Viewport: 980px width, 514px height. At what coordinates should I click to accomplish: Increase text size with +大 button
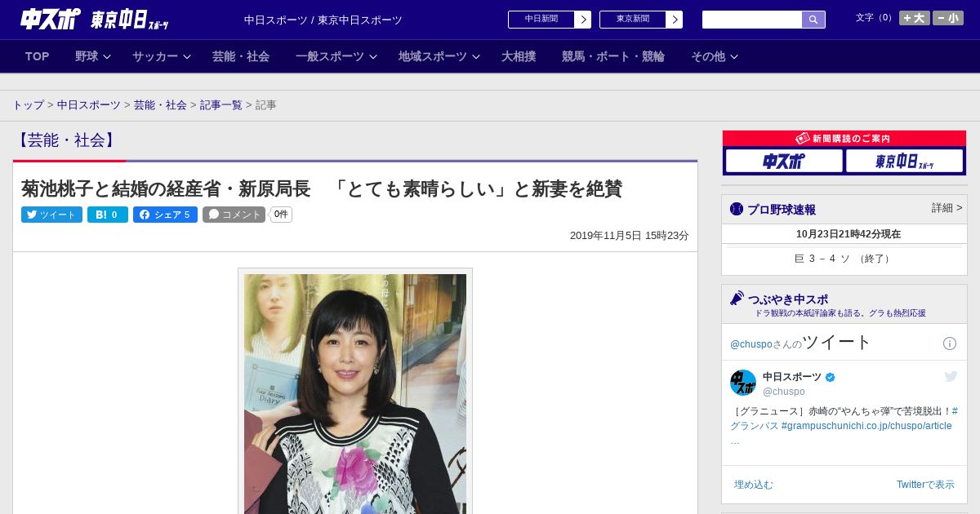pos(914,18)
